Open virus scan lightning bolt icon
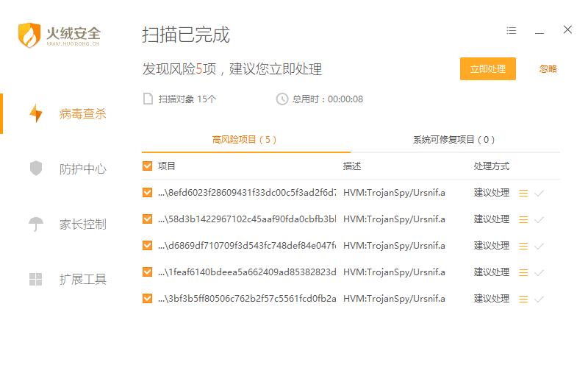 point(35,114)
